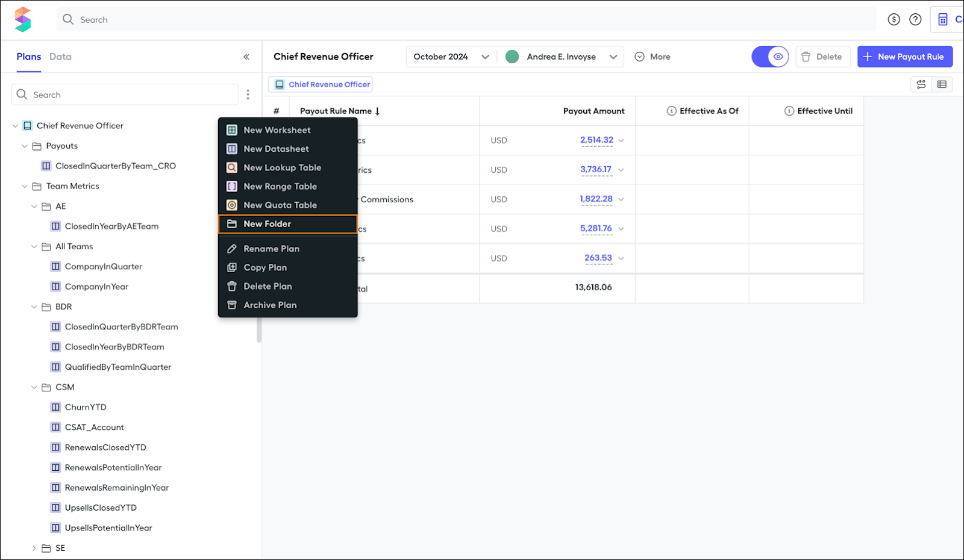This screenshot has height=560, width=964.
Task: Switch to the Data tab
Action: [60, 57]
